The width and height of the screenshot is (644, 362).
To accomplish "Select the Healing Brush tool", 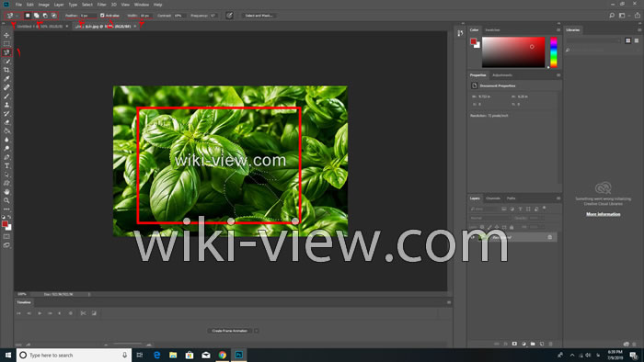I will 6,87.
